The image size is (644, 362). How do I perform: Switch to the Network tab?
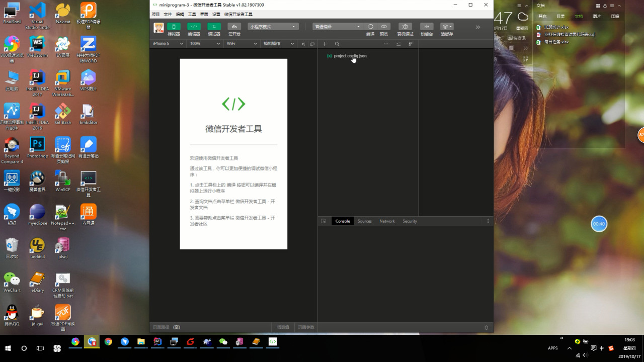387,221
